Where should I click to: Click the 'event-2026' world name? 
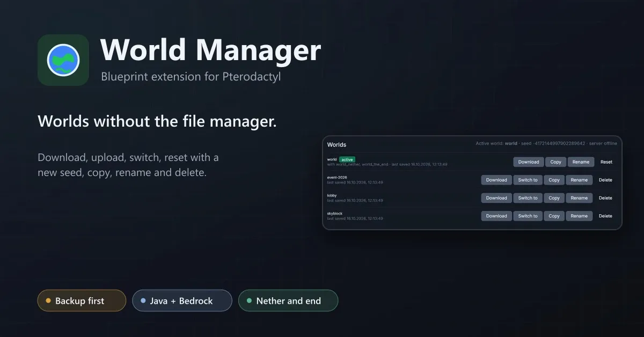[337, 178]
